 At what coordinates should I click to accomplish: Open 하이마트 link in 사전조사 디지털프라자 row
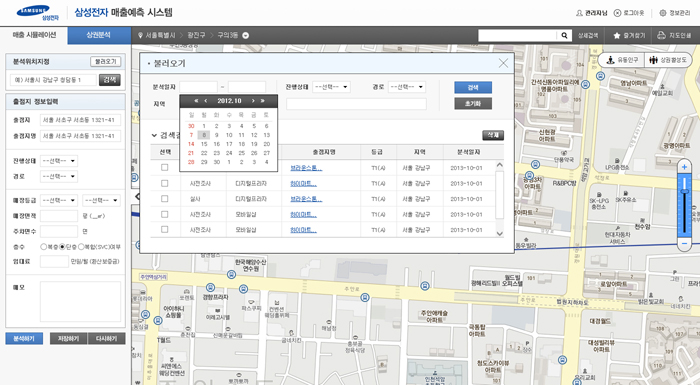[x=303, y=183]
